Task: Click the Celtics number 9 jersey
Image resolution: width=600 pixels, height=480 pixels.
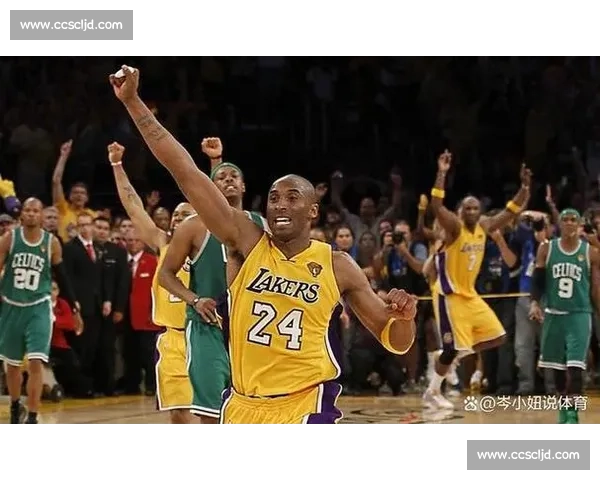Action: 566,281
